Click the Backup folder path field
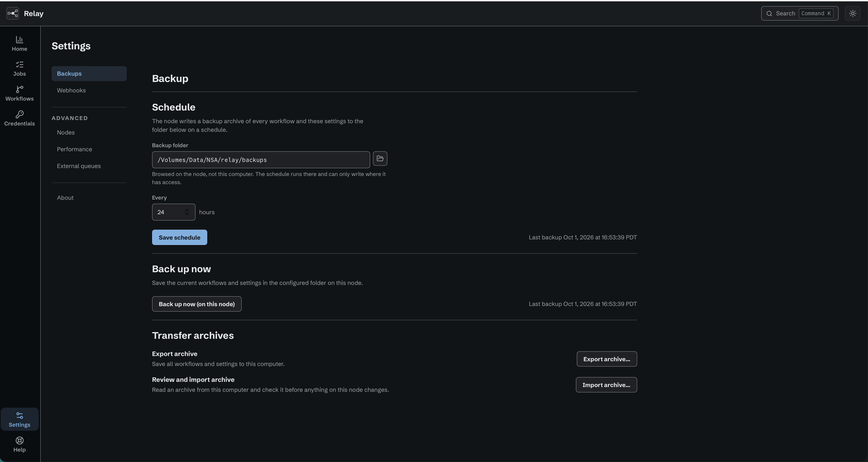This screenshot has height=462, width=868. (x=261, y=160)
